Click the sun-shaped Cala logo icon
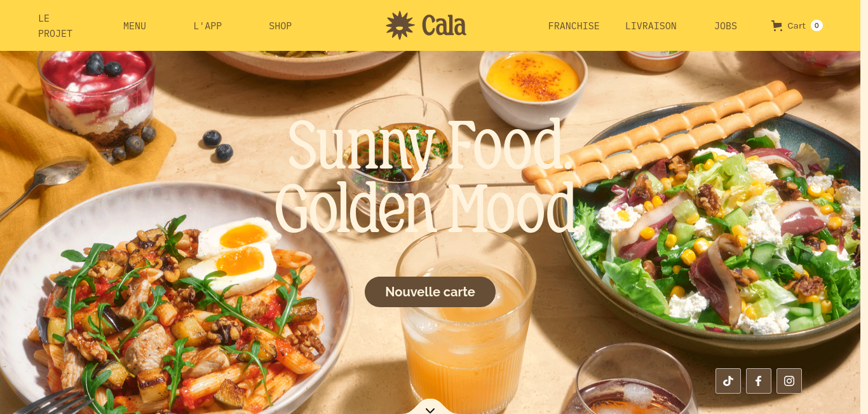Viewport: 868px width, 414px height. pyautogui.click(x=400, y=25)
